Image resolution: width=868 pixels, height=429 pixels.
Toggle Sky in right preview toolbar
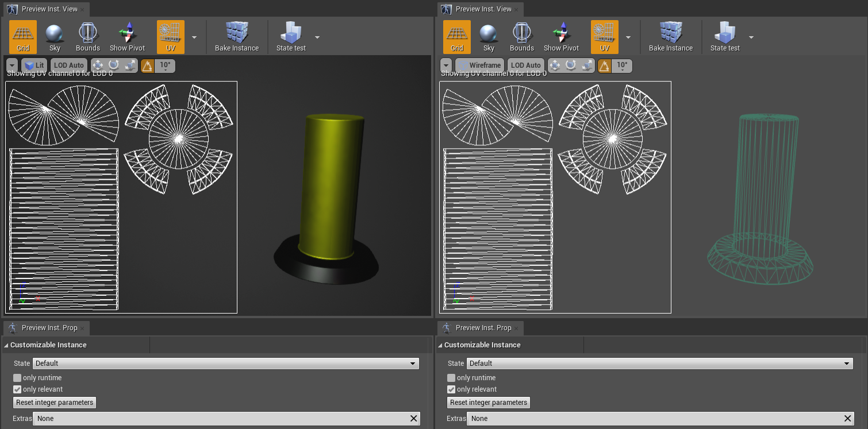pos(489,37)
